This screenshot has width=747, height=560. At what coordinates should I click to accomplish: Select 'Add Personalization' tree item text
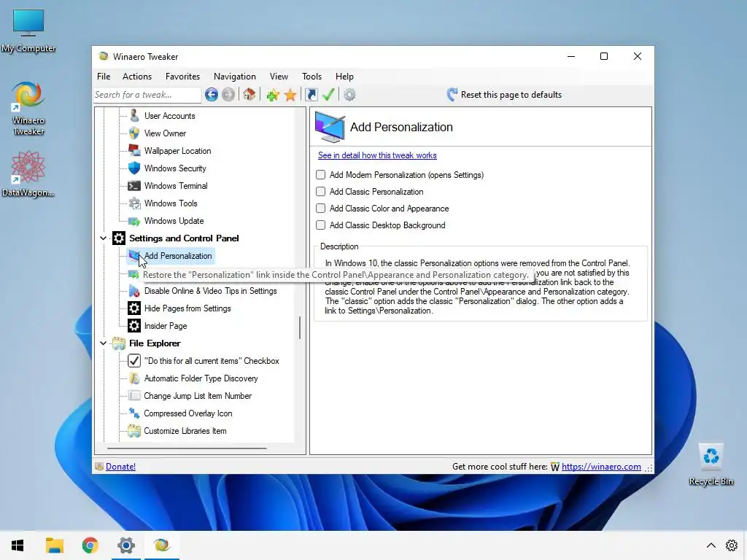pyautogui.click(x=178, y=256)
